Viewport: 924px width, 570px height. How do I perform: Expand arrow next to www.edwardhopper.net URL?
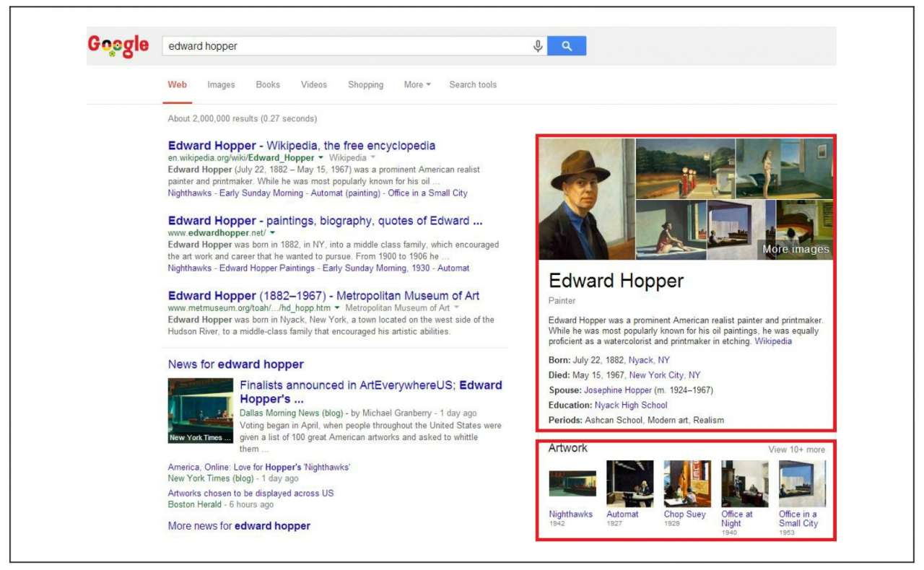[x=273, y=233]
